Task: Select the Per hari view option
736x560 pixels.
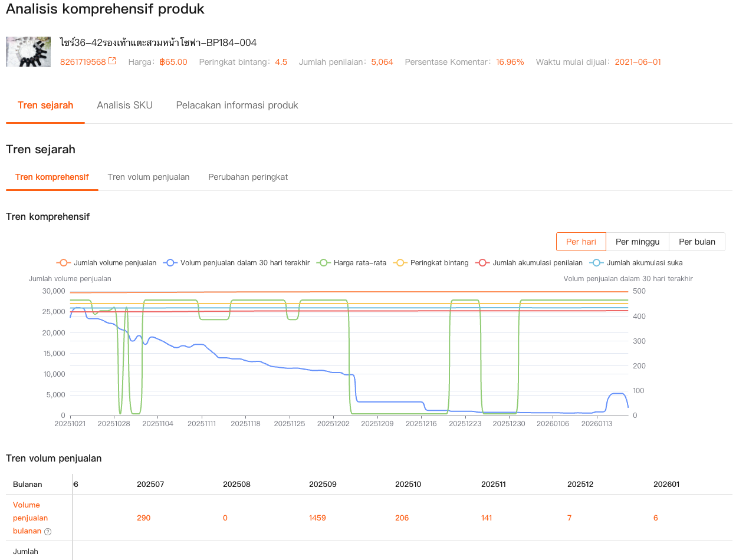Action: pos(581,242)
